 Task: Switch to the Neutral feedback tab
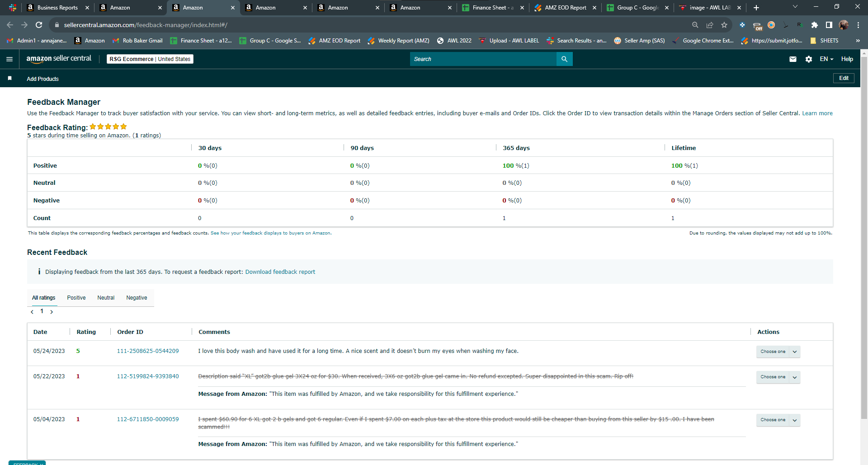point(106,298)
